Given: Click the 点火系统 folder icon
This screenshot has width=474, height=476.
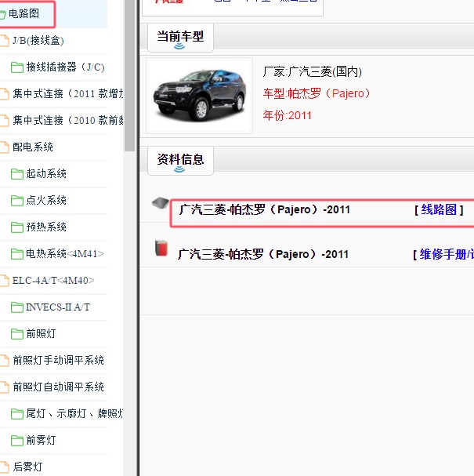Looking at the screenshot, I should pos(17,201).
